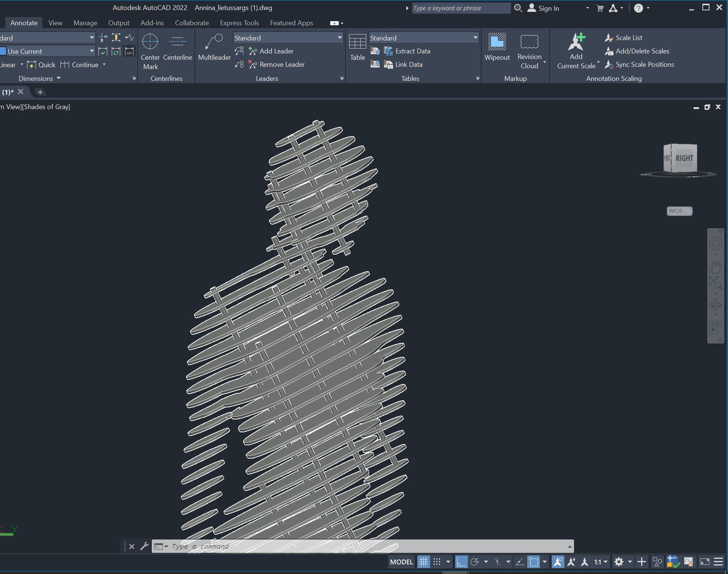
Task: Click the adjust dimension space icon
Action: (116, 37)
